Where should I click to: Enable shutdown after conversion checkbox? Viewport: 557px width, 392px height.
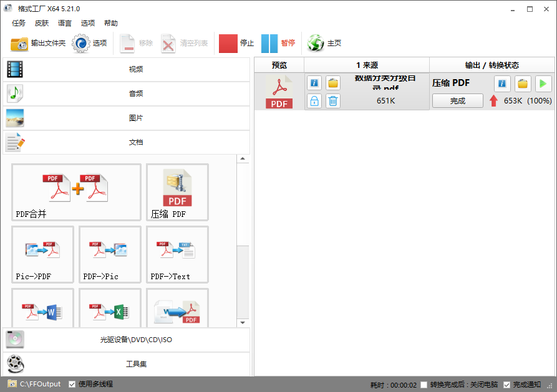point(425,384)
